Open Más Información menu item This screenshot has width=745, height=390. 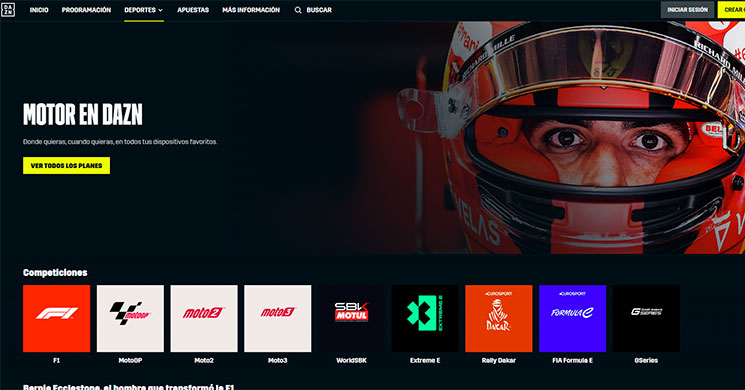251,10
